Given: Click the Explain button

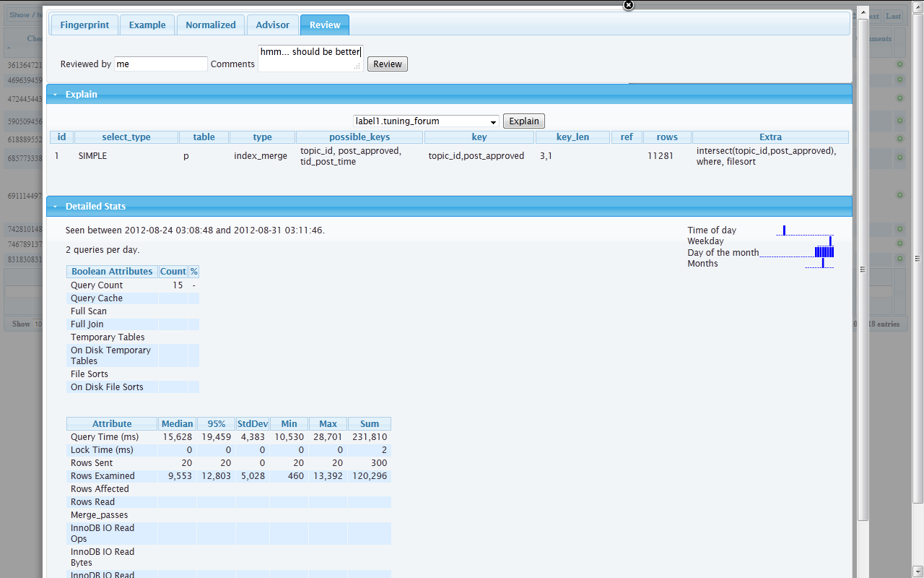Looking at the screenshot, I should [523, 121].
